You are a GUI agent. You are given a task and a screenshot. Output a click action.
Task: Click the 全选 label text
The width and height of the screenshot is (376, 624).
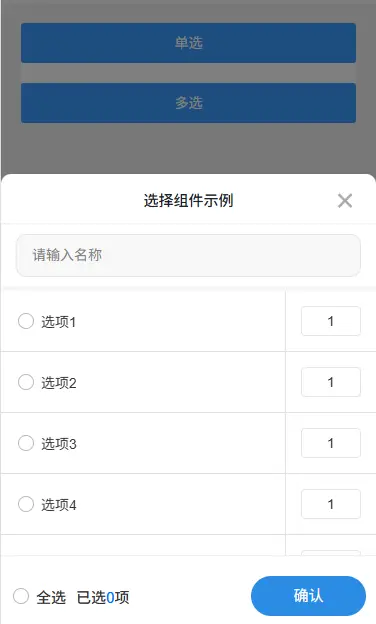coord(51,597)
